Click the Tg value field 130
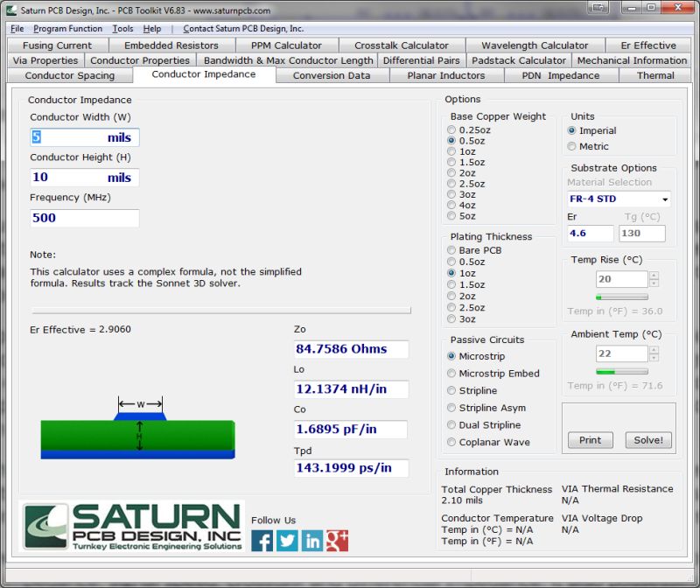Viewport: 700px width, 588px height. 642,233
